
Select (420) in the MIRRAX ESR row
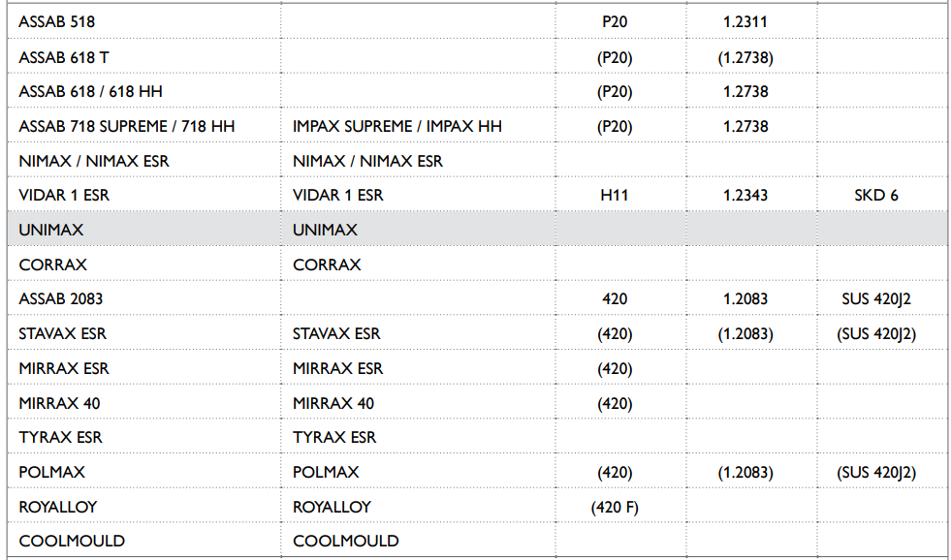click(x=615, y=369)
